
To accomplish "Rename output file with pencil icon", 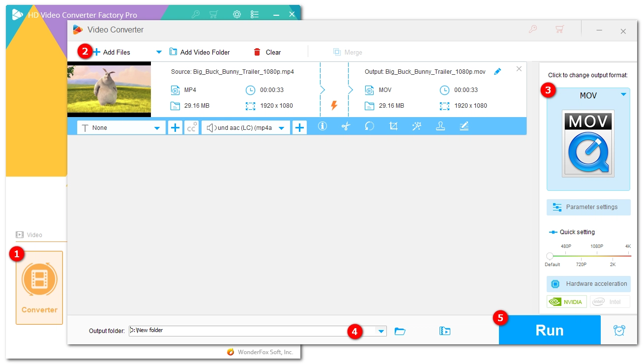I will (498, 72).
